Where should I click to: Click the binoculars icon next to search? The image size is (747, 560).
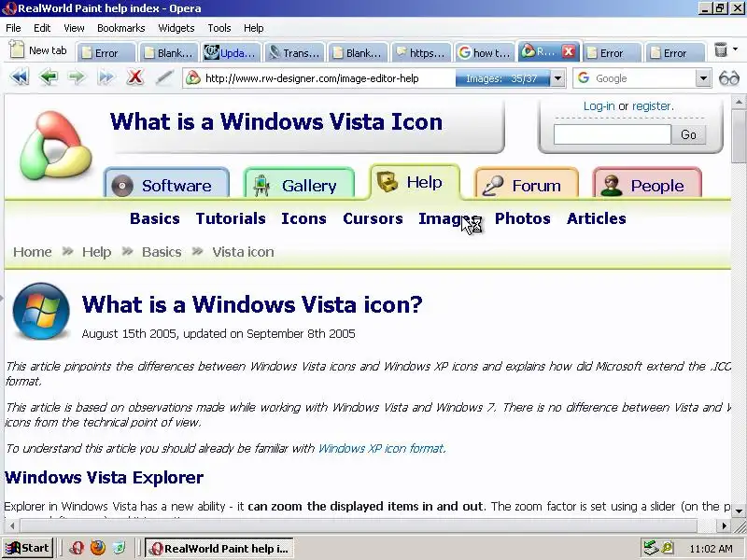tap(729, 78)
